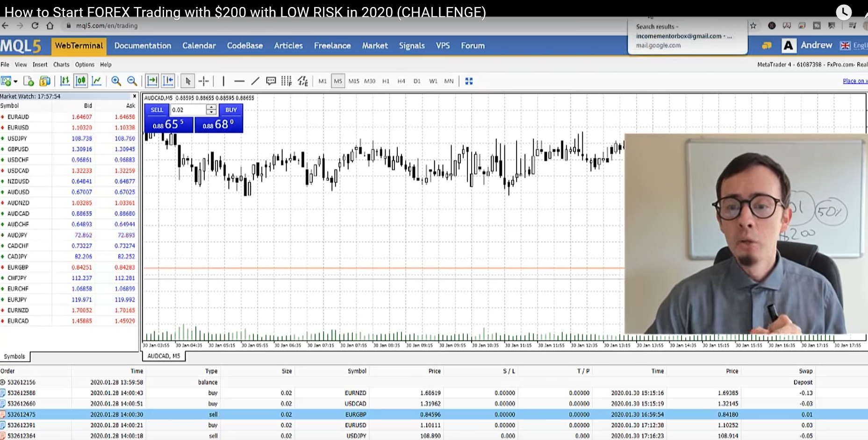Switch chart to line chart style
The width and height of the screenshot is (868, 440).
pyautogui.click(x=97, y=81)
